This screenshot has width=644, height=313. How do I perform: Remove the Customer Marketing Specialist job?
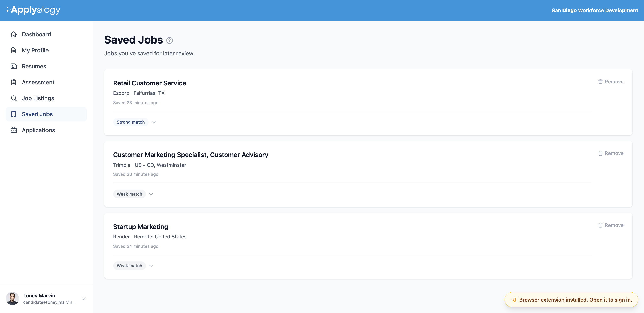611,153
